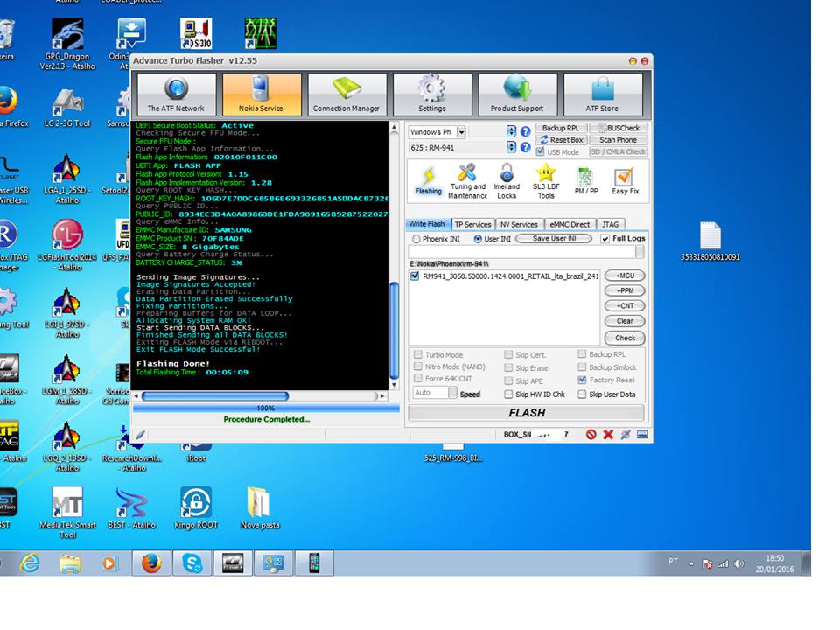840x630 pixels.
Task: Open MediaTek Smart Tool desktop icon
Action: coord(67,513)
